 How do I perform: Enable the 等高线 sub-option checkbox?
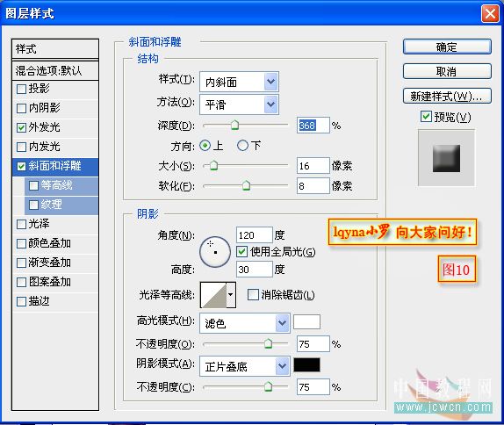pyautogui.click(x=33, y=185)
